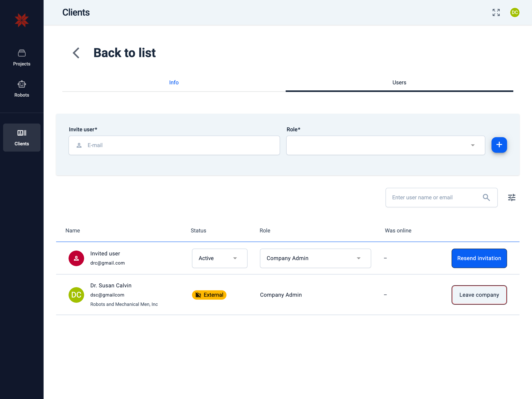Click the search magnifier icon
The height and width of the screenshot is (399, 532).
click(x=486, y=198)
